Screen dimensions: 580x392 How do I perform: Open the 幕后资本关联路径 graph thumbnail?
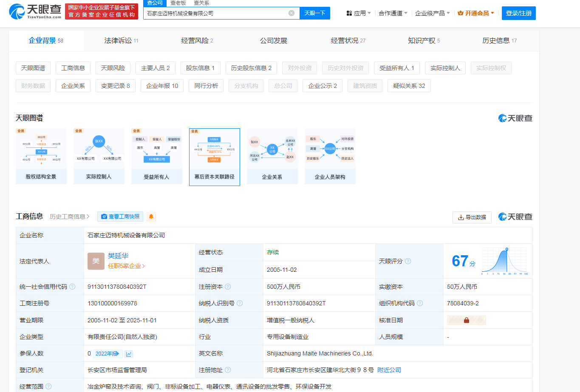point(215,157)
